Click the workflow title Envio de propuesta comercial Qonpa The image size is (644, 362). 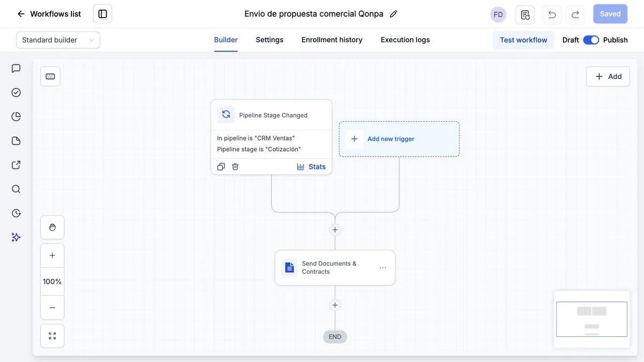coord(314,14)
